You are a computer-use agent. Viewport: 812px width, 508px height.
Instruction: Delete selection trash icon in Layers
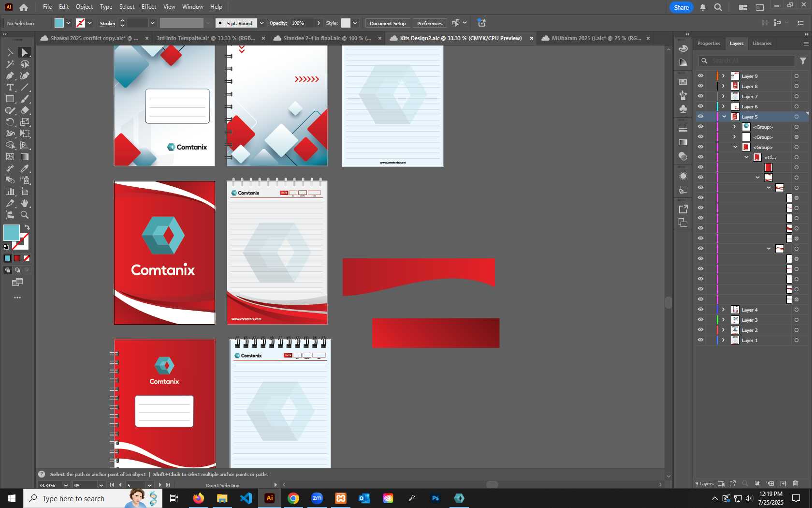click(796, 483)
